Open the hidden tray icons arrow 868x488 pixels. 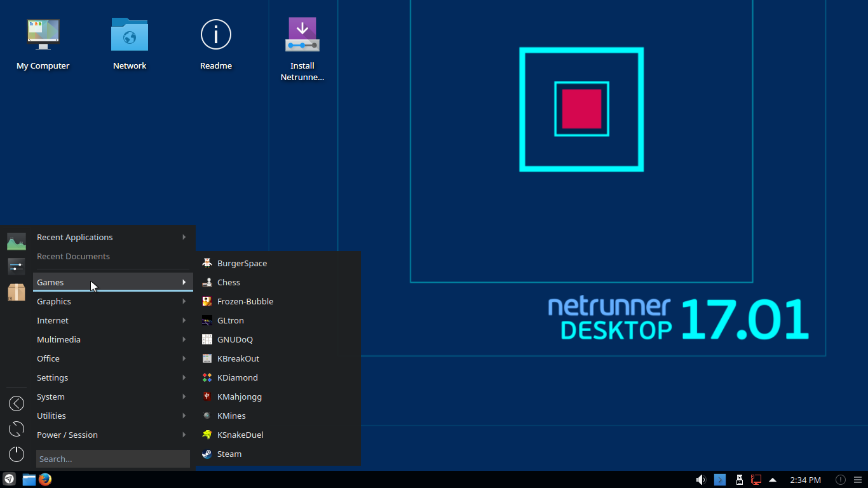[x=772, y=480]
